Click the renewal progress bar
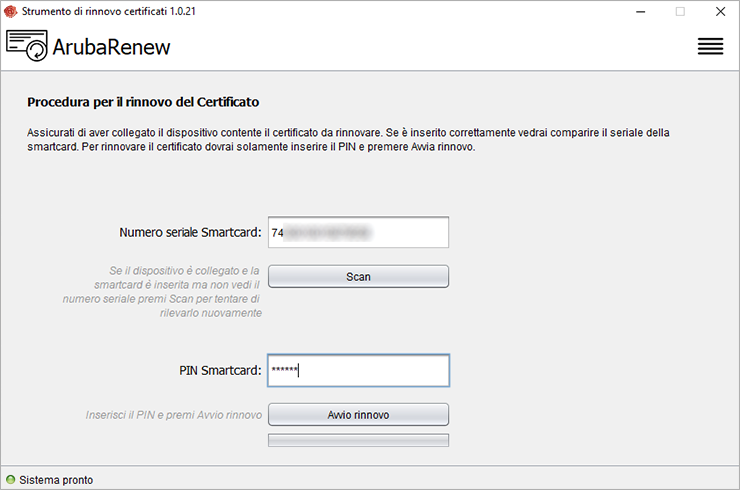The width and height of the screenshot is (740, 490). point(358,440)
